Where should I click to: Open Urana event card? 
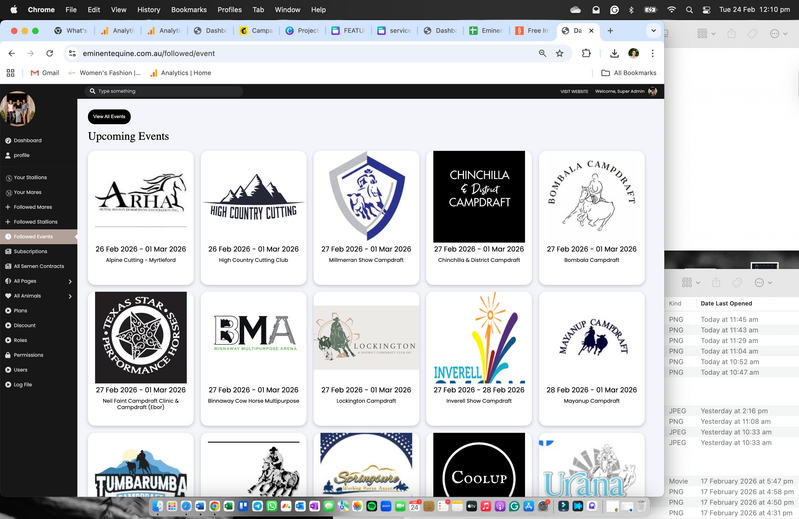point(592,465)
